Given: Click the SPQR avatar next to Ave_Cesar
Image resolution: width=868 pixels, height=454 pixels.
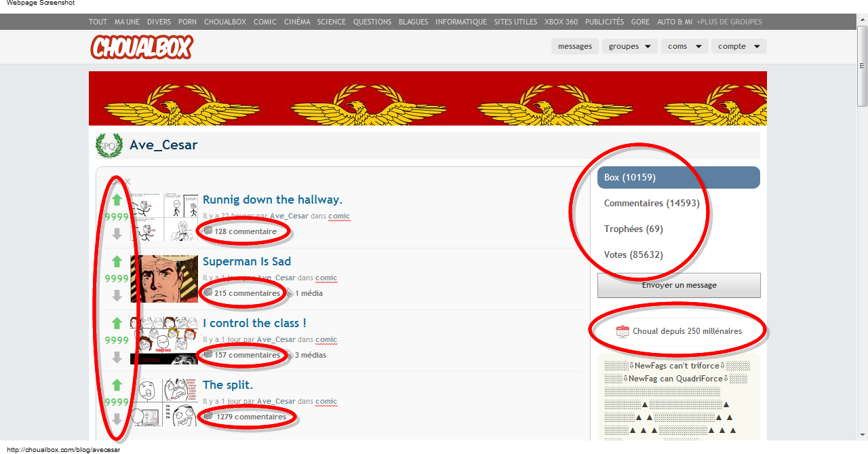Looking at the screenshot, I should (x=108, y=145).
